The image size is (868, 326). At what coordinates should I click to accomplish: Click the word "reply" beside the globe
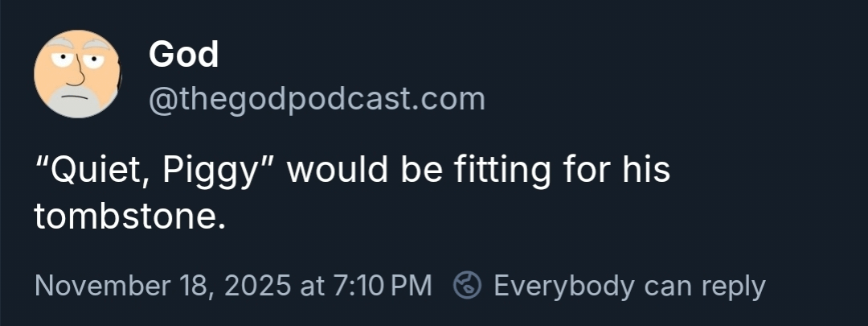[733, 285]
